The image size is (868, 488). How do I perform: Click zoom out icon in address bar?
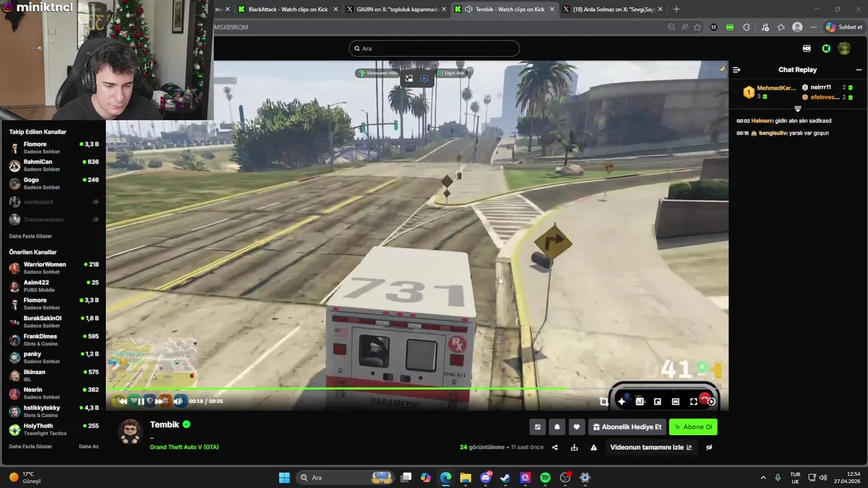click(x=671, y=27)
